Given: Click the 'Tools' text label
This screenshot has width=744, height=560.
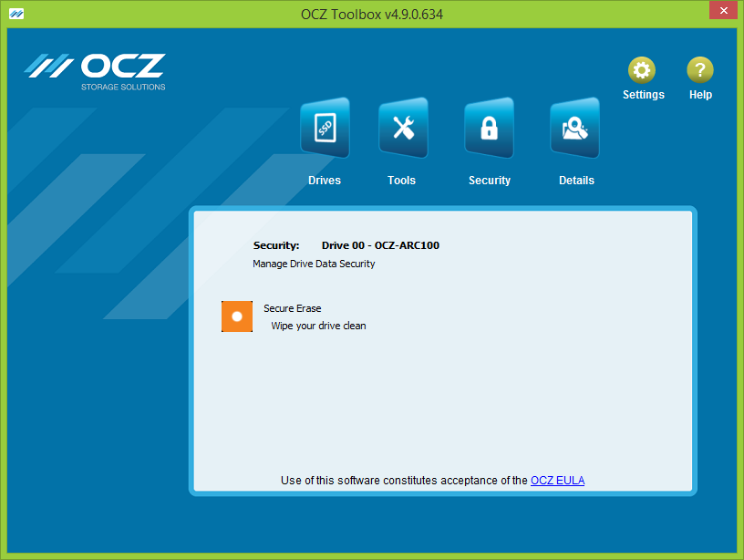Looking at the screenshot, I should 401,181.
